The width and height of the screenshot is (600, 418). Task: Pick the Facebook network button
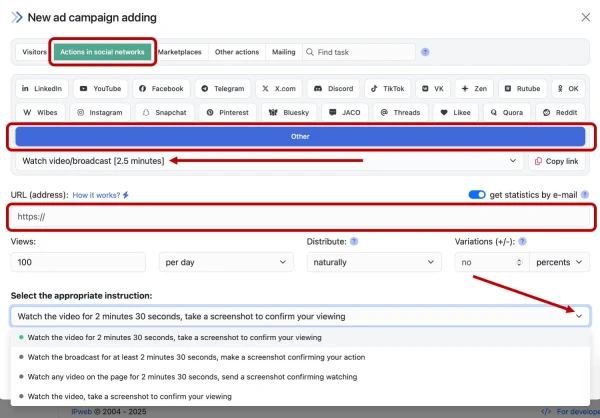pos(161,89)
